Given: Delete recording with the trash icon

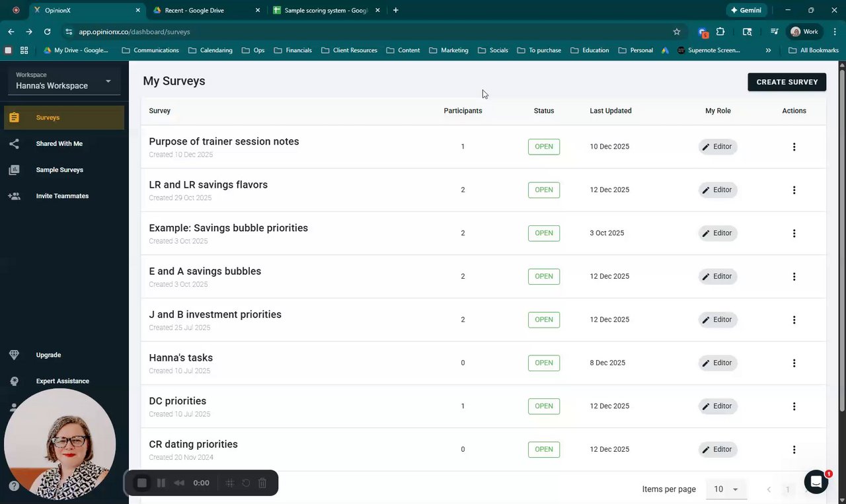Looking at the screenshot, I should tap(262, 483).
